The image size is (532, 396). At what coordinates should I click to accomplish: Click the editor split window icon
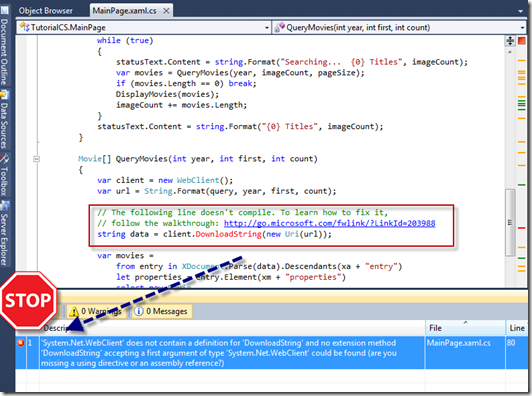tap(510, 41)
